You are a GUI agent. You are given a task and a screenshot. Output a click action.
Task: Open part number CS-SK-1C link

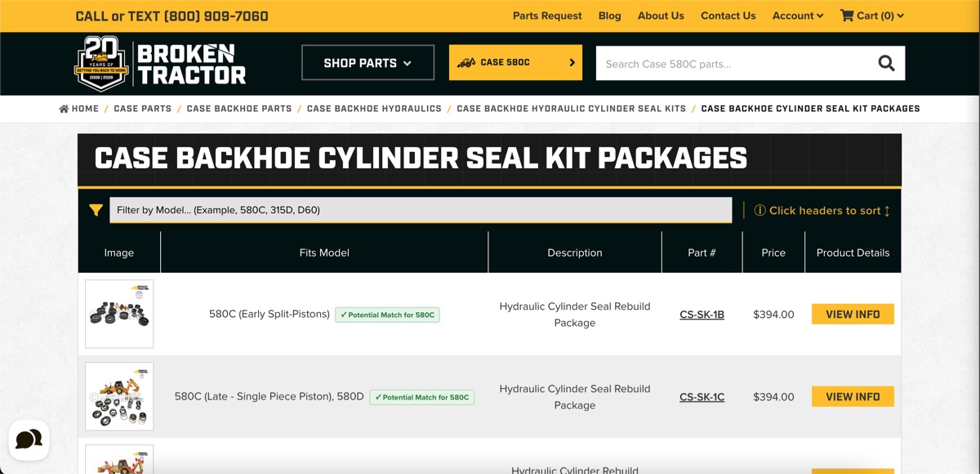point(702,397)
